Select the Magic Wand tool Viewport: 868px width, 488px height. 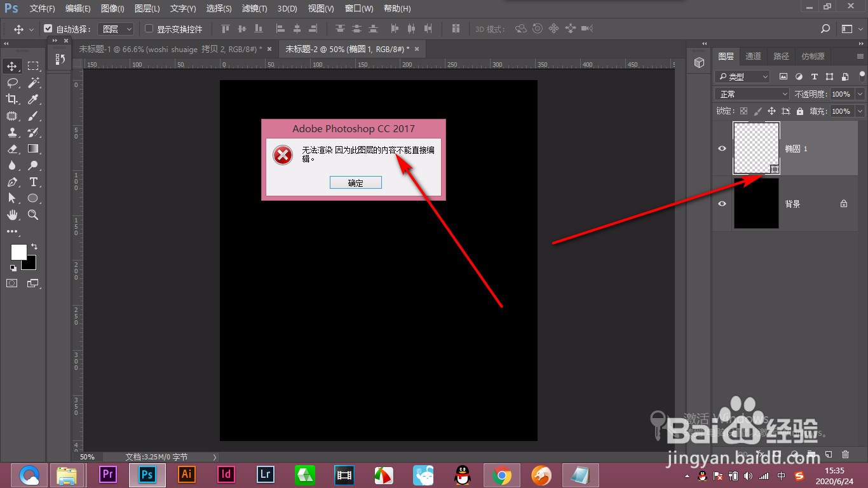click(x=33, y=83)
